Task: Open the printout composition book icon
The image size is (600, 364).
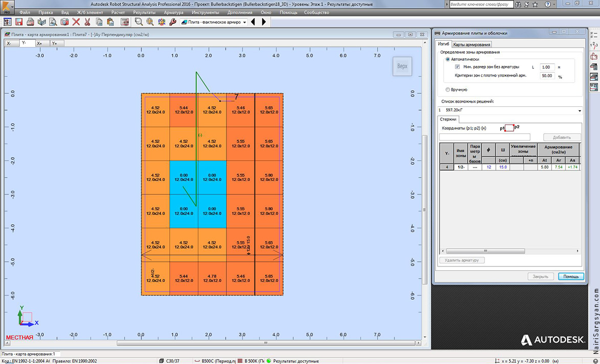Action: 42,22
